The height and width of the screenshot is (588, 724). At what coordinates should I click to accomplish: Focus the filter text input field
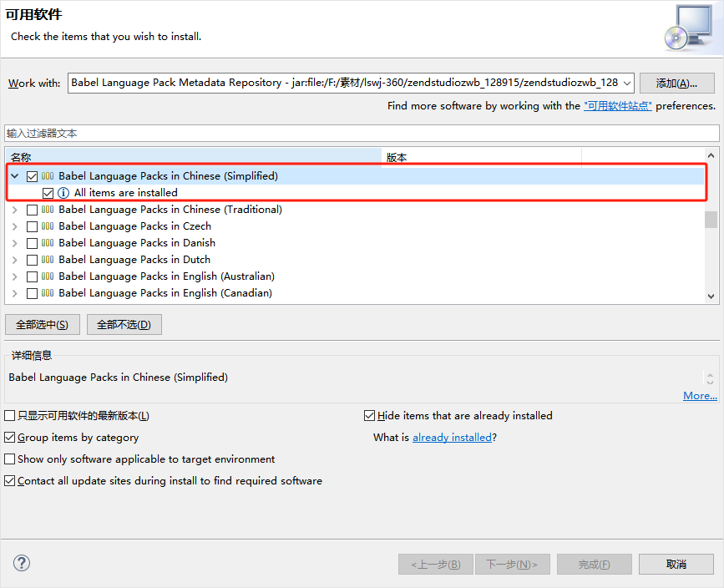(x=361, y=134)
